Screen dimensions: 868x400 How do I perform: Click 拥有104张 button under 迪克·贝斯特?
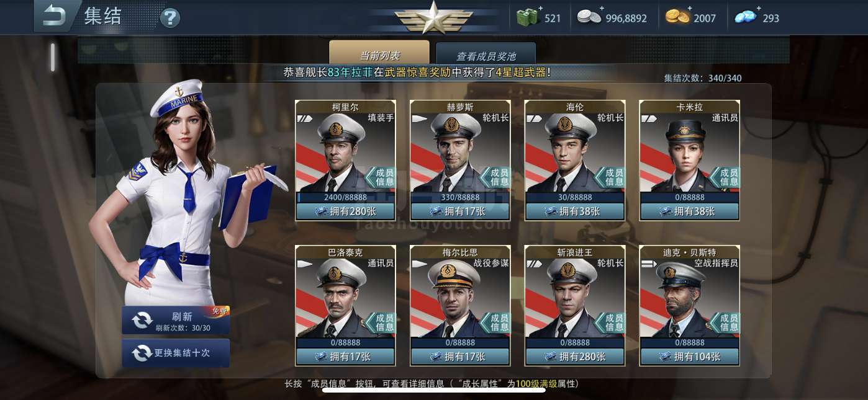point(690,357)
